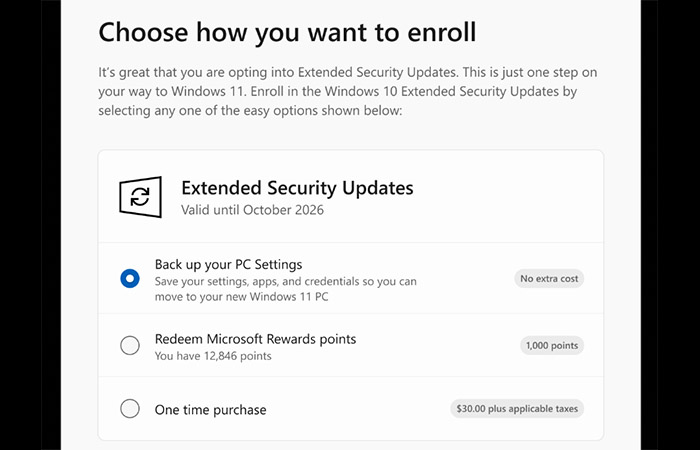Click the Back up your PC Settings label
This screenshot has width=700, height=450.
click(229, 264)
